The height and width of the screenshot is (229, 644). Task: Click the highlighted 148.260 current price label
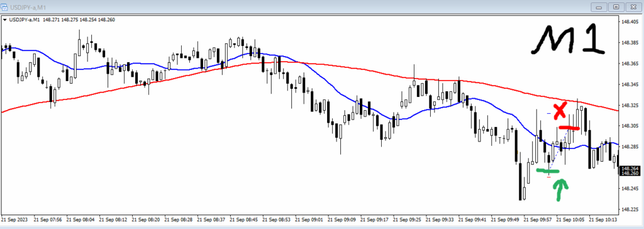630,174
